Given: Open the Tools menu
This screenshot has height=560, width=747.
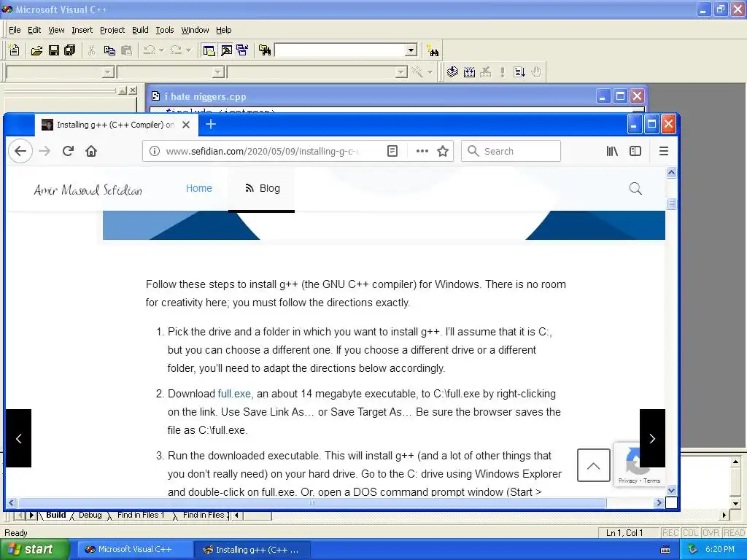Looking at the screenshot, I should pyautogui.click(x=165, y=30).
